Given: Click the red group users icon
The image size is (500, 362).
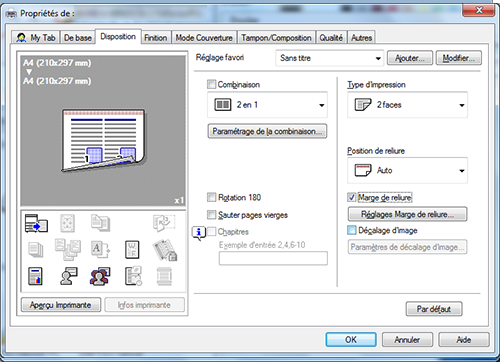Looking at the screenshot, I should point(100,276).
